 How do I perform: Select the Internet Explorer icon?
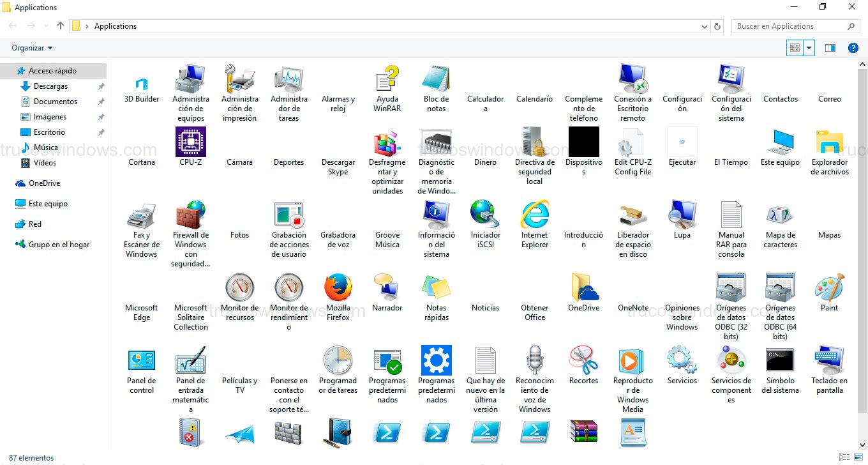pyautogui.click(x=535, y=215)
